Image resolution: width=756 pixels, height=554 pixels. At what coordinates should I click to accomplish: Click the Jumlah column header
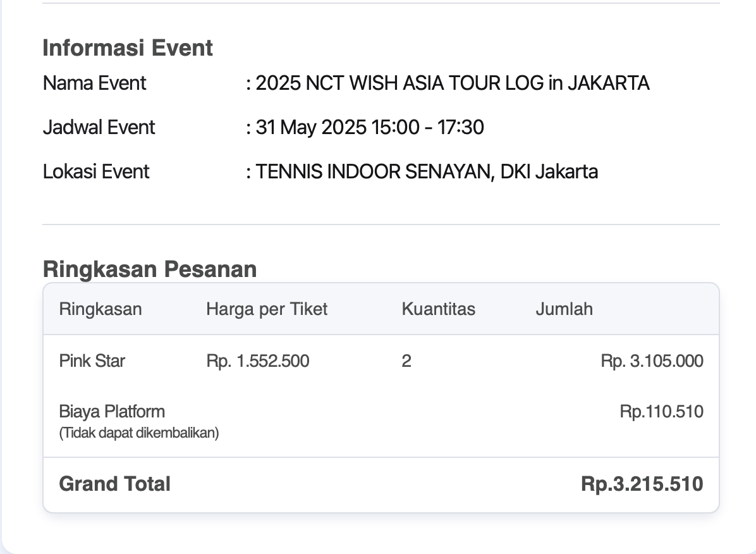pos(564,309)
